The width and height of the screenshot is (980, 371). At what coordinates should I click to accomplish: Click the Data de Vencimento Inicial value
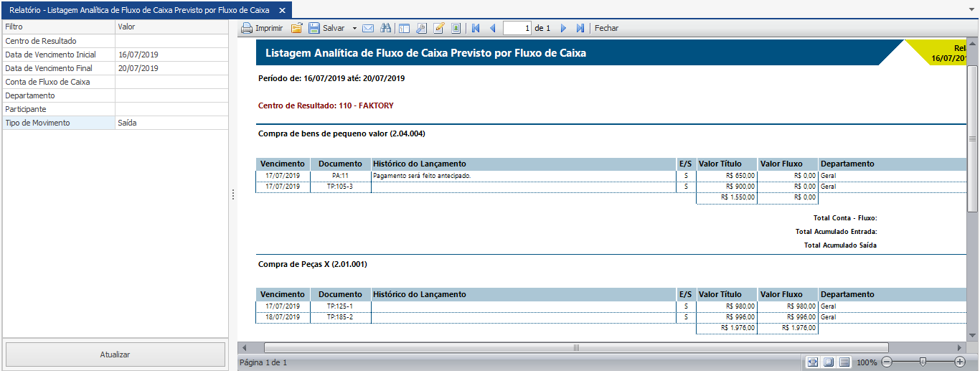pyautogui.click(x=171, y=55)
